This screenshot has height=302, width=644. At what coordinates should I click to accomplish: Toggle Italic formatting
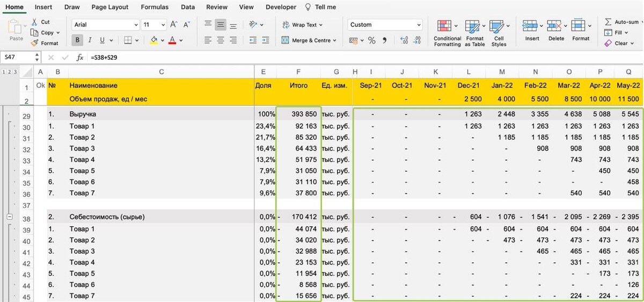click(x=90, y=40)
